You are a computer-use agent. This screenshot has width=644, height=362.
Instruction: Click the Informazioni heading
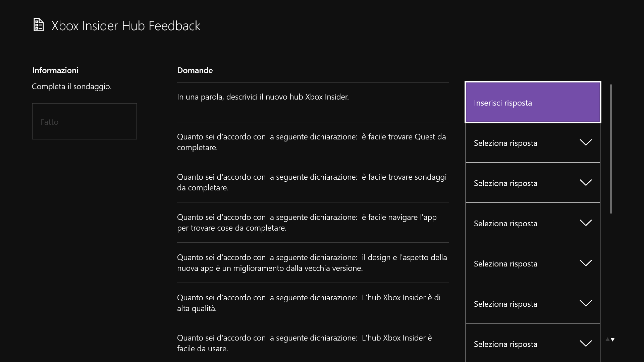[55, 70]
